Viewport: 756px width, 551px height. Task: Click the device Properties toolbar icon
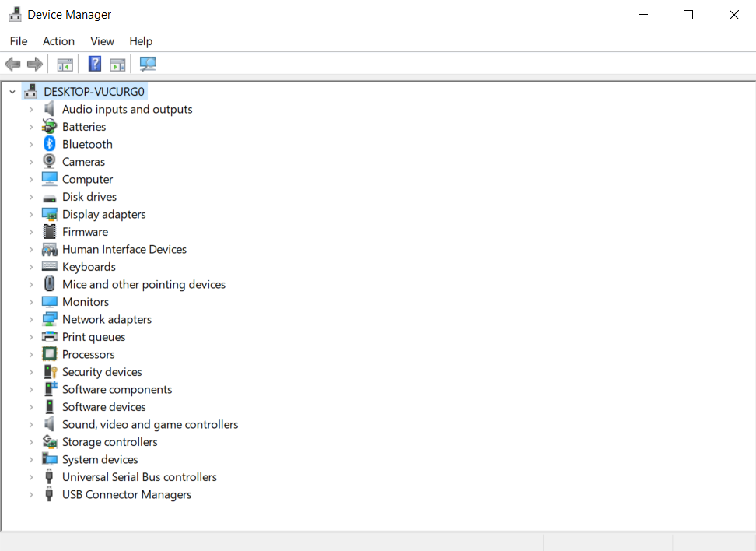click(x=117, y=64)
